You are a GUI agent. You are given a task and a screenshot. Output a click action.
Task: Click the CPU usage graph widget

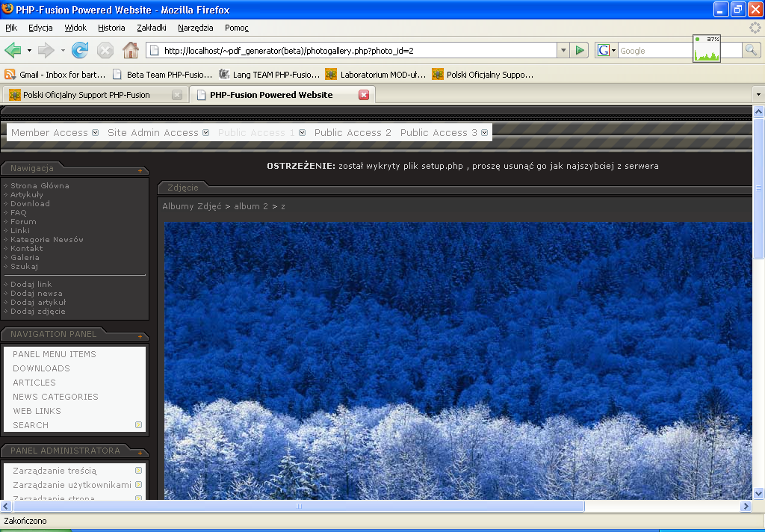(x=707, y=49)
